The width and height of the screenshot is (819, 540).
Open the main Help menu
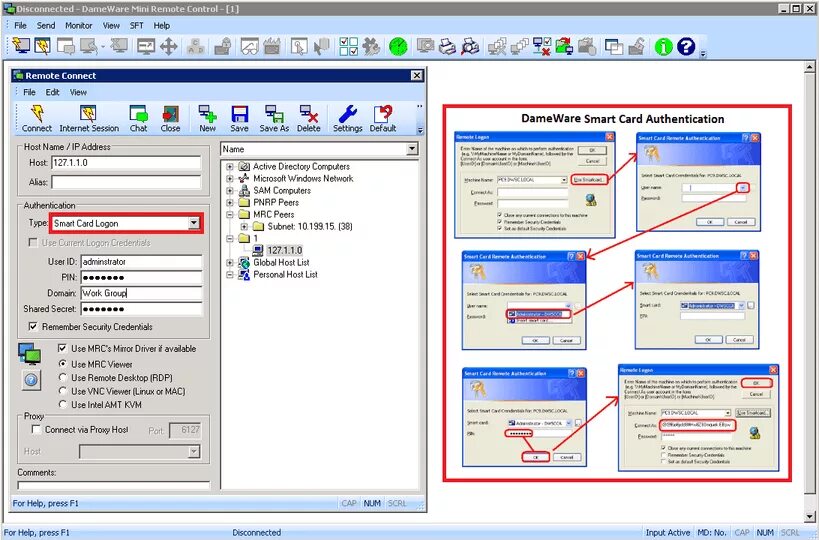161,25
